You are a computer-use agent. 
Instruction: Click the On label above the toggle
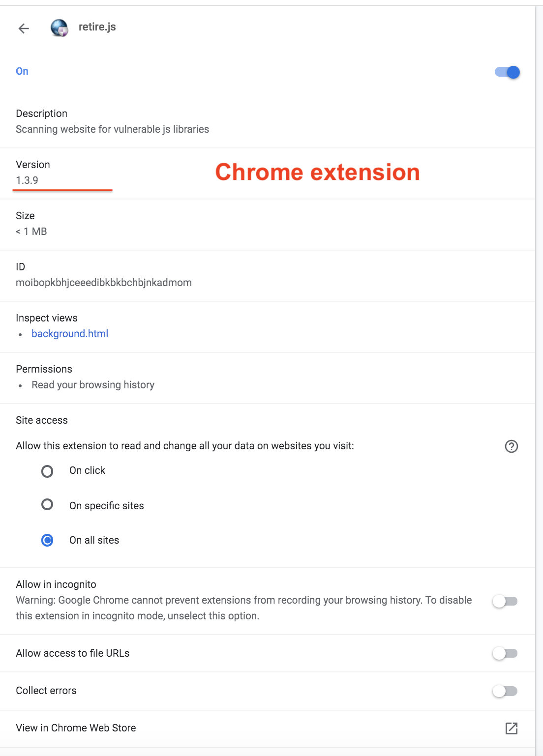pos(22,71)
